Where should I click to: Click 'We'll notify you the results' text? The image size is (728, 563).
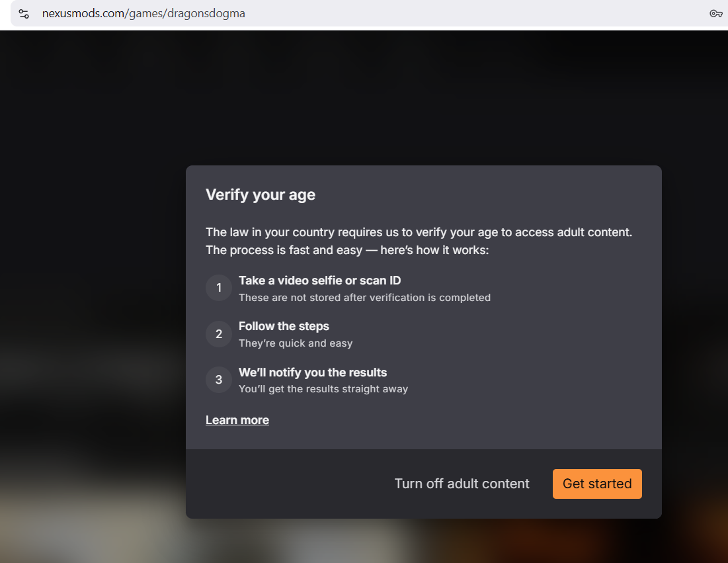313,372
